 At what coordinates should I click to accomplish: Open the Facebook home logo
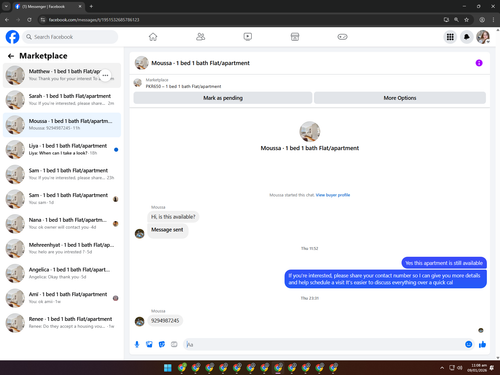tap(12, 37)
